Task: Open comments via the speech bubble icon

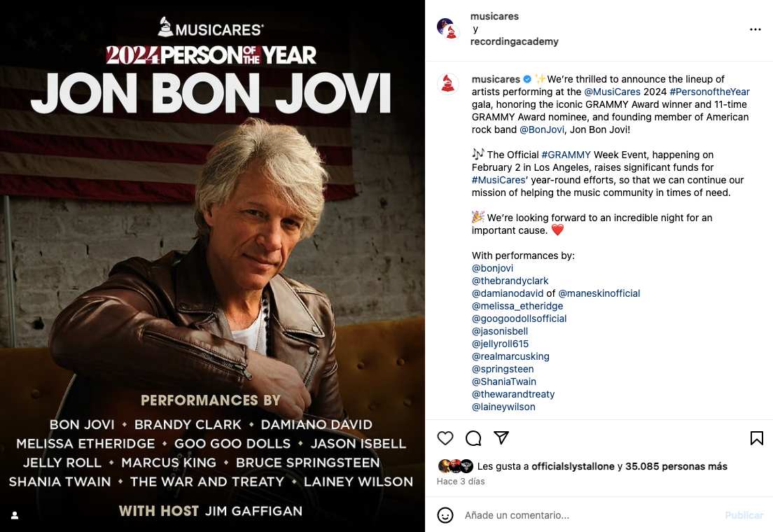Action: coord(473,437)
